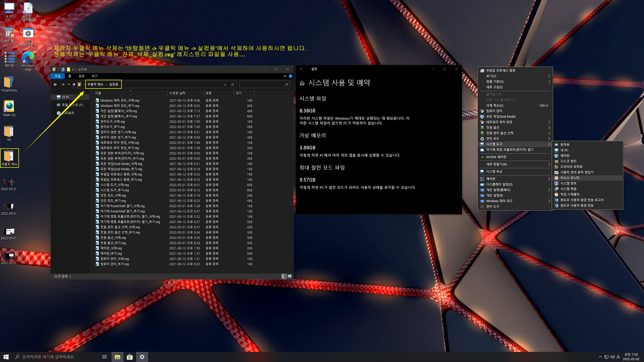Open the 공유 ribbon tab
This screenshot has width=644, height=362.
pos(82,76)
